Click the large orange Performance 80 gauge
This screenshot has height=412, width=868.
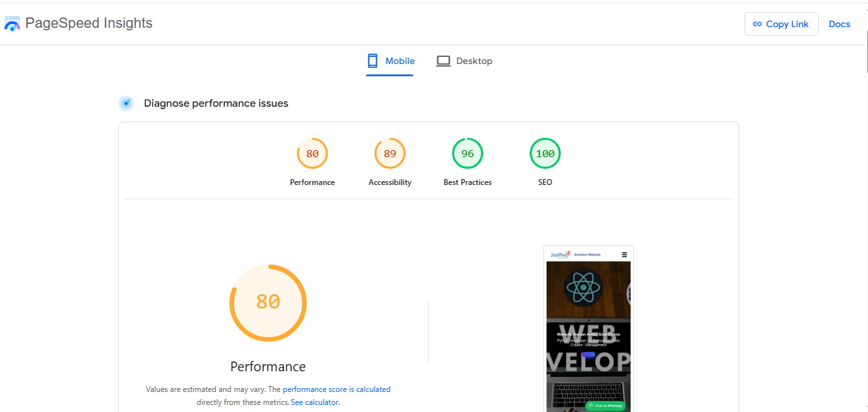pos(268,303)
